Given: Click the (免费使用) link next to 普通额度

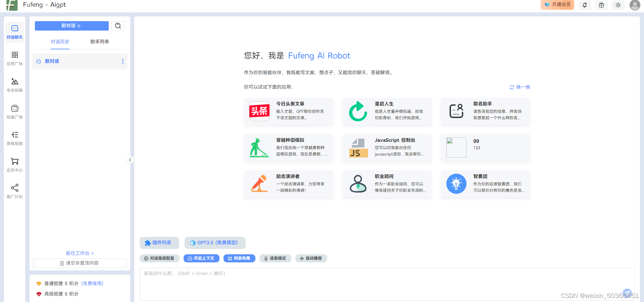Looking at the screenshot, I should 92,284.
